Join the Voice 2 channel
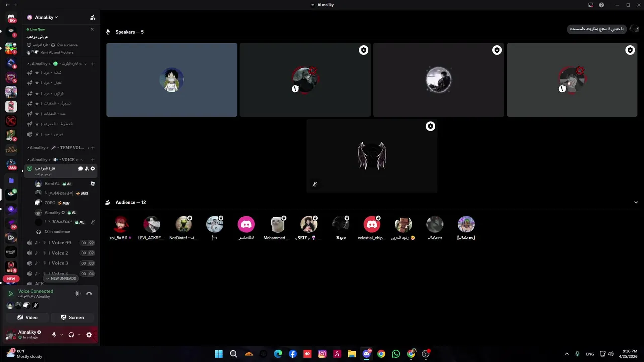 [x=60, y=253]
